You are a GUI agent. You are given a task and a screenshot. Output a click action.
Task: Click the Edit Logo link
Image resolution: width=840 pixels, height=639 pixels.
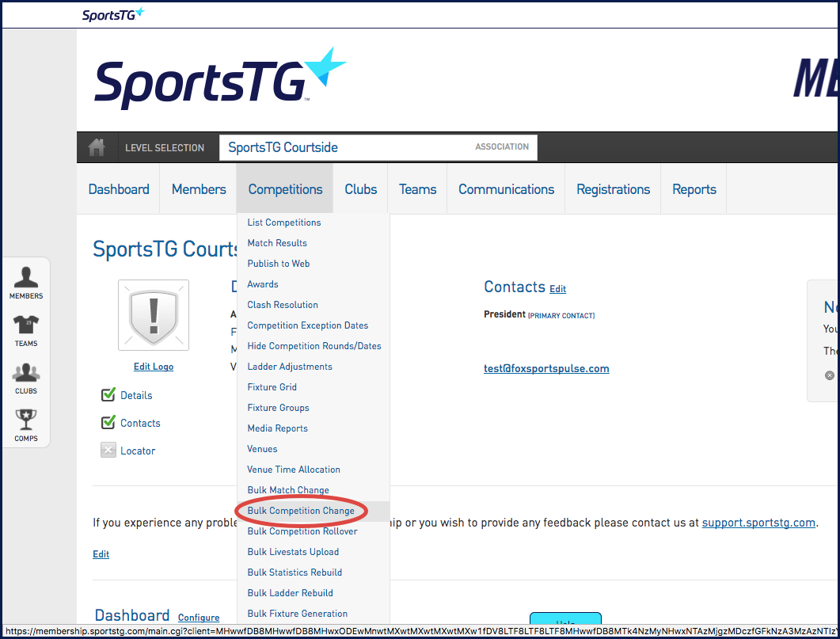click(154, 367)
